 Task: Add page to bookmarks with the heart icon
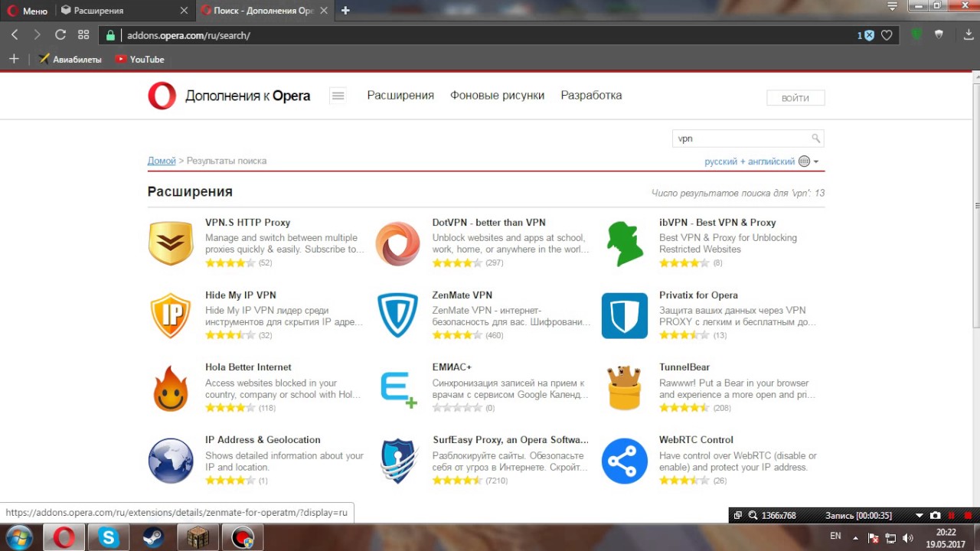(x=887, y=35)
